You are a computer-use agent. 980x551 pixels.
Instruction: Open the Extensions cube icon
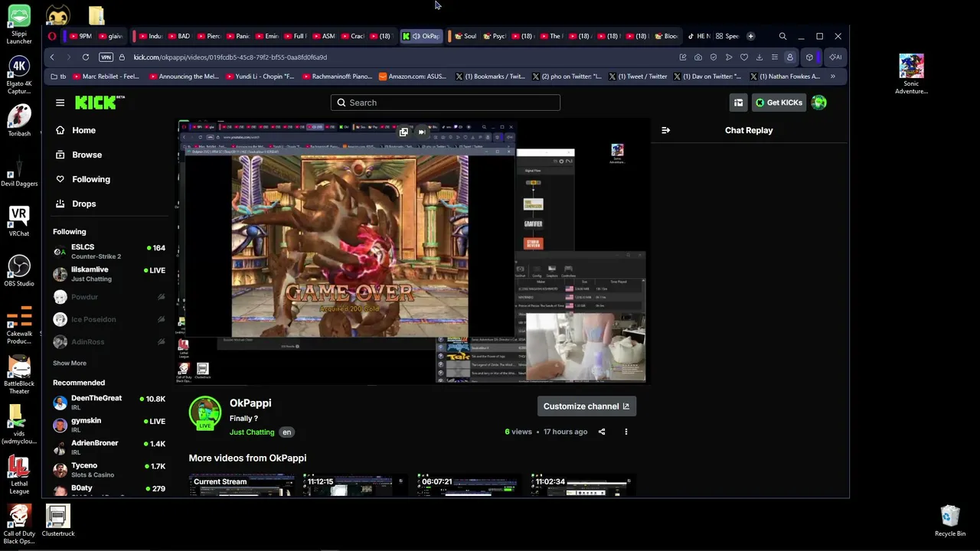809,57
